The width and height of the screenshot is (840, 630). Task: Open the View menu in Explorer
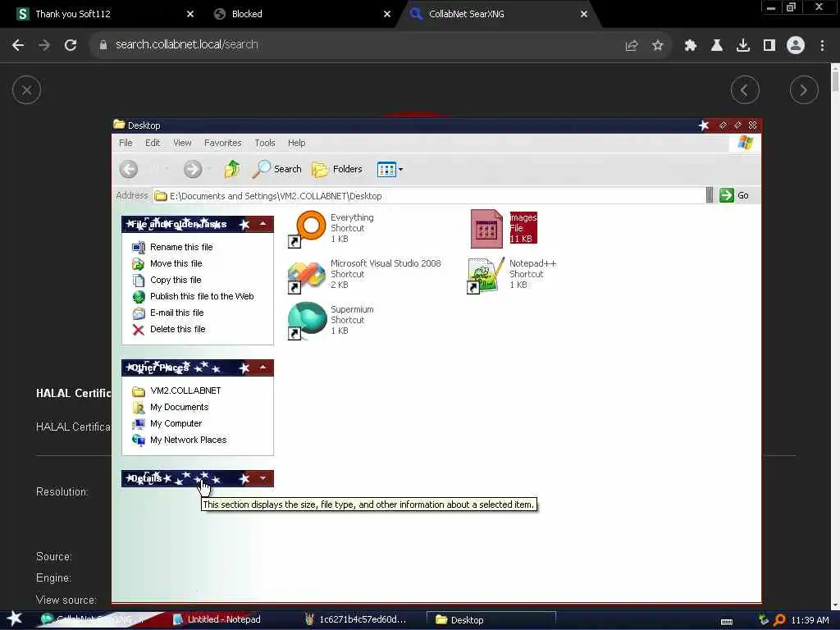click(182, 143)
